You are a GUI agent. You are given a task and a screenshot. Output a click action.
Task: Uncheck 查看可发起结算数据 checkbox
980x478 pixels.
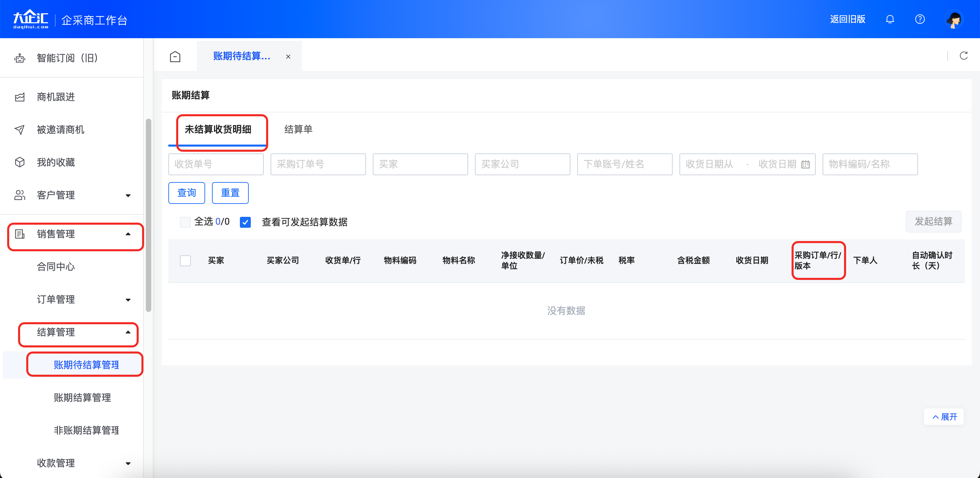[x=245, y=222]
